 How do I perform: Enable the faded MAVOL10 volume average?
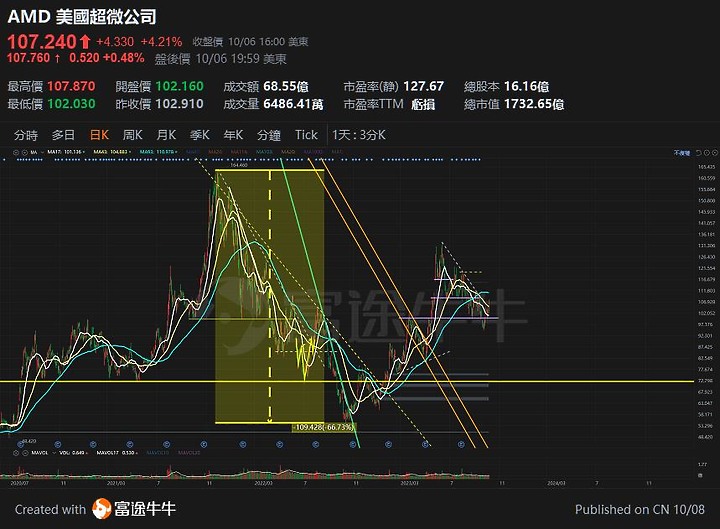click(158, 453)
